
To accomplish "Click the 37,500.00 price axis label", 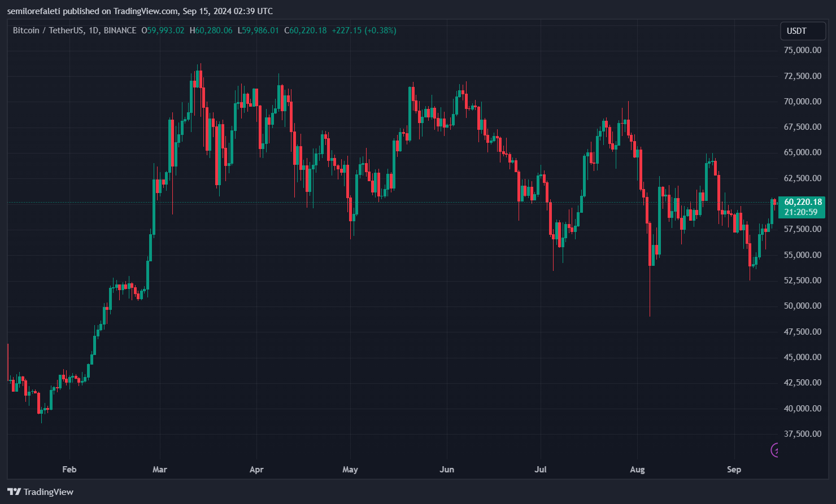I will coord(803,434).
